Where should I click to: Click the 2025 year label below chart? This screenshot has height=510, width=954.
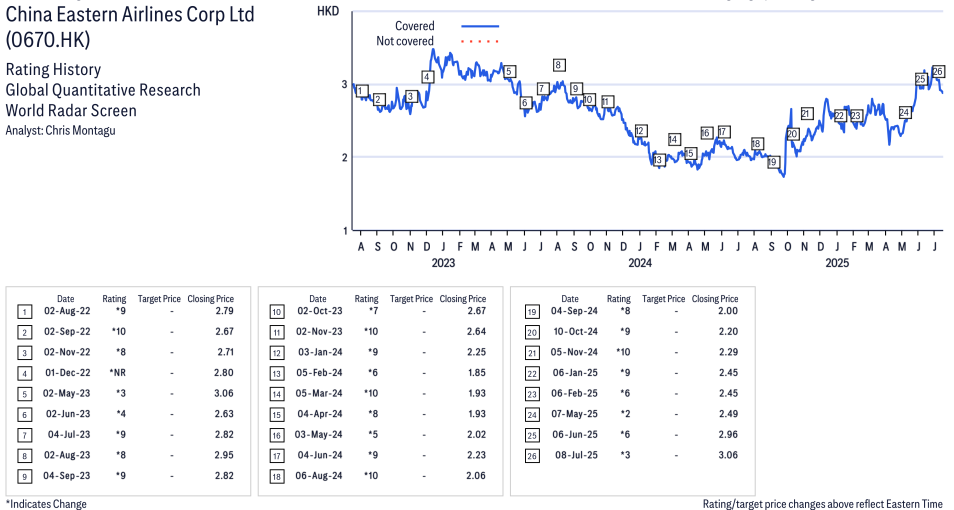[x=837, y=263]
